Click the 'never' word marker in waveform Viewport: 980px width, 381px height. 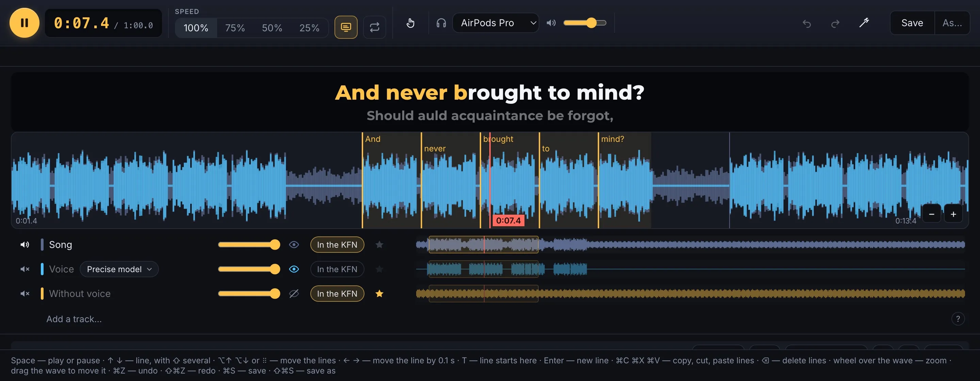pyautogui.click(x=435, y=149)
